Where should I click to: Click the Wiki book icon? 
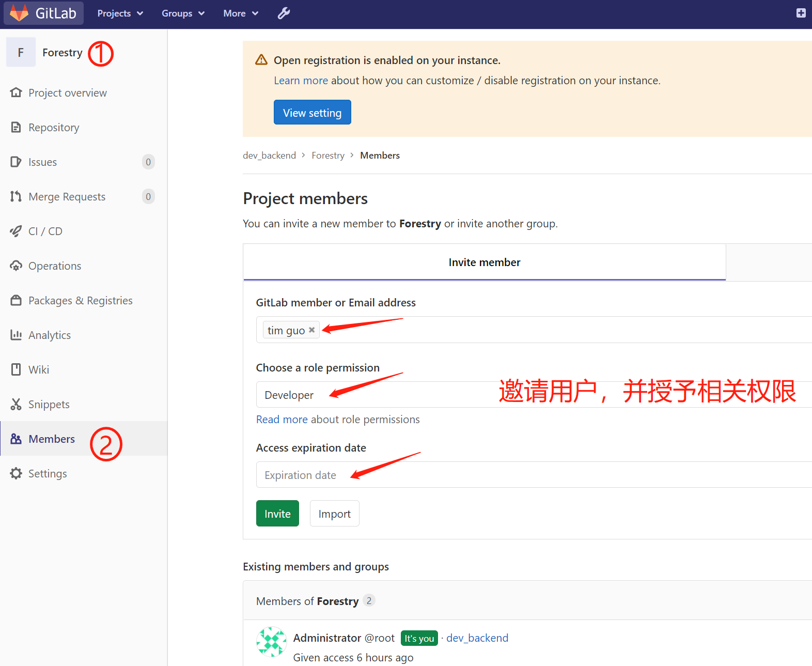tap(16, 369)
